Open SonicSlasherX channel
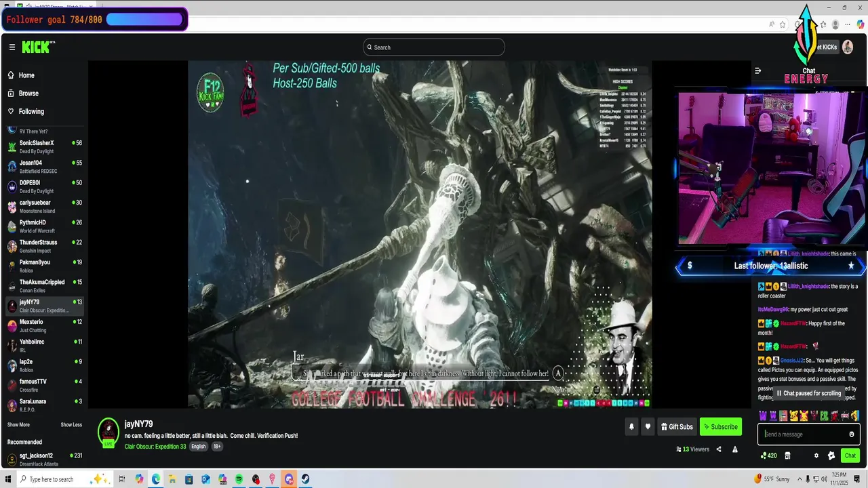The image size is (868, 488). 45,147
